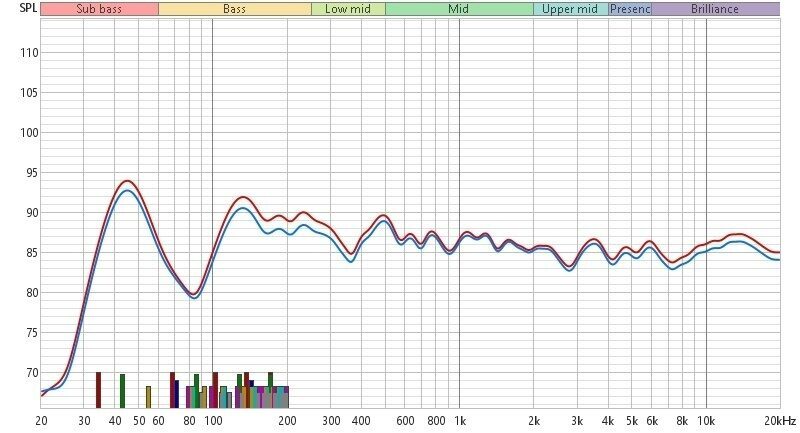Click the 75 dB axis value
This screenshot has height=433, width=800.
click(32, 333)
